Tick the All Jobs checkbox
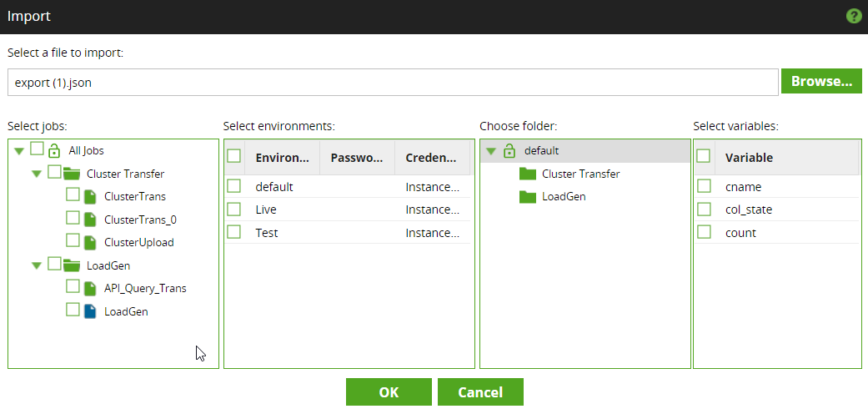The width and height of the screenshot is (868, 414). pyautogui.click(x=37, y=148)
